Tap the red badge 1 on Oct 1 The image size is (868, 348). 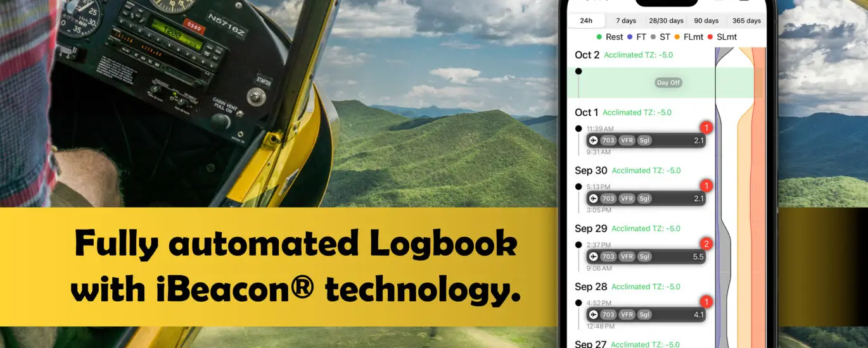(x=707, y=128)
